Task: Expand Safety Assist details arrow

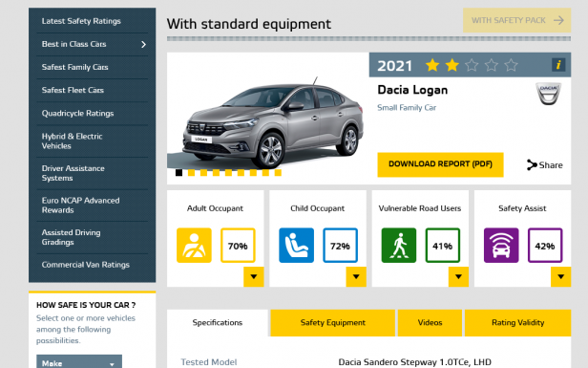Action: [x=560, y=277]
